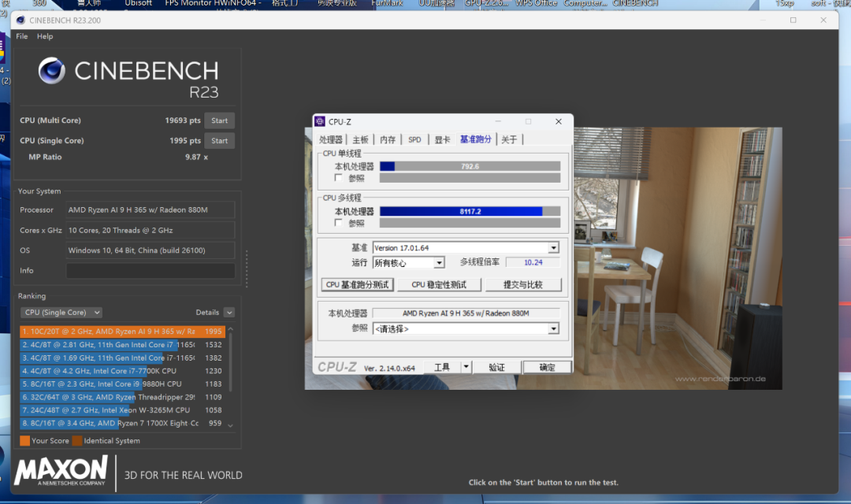This screenshot has width=851, height=504.
Task: Select the Intel Xeon W-3265M ranking row
Action: [x=122, y=410]
